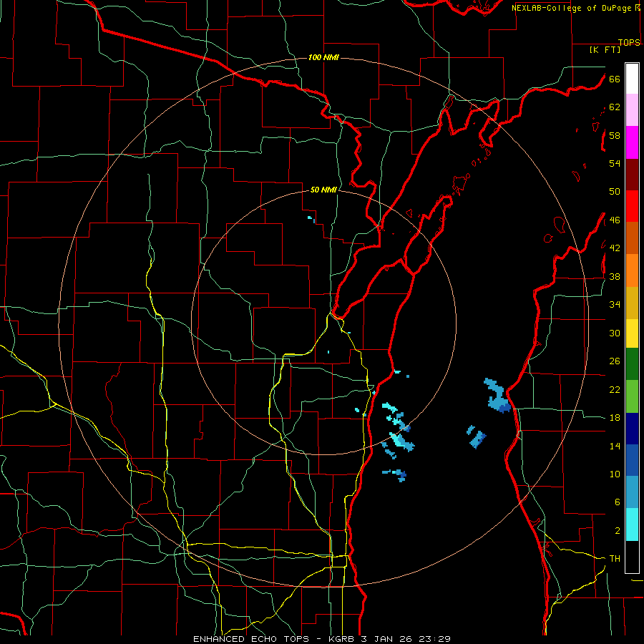
Task: Pick the magenta legend color swatch
Action: click(x=632, y=142)
